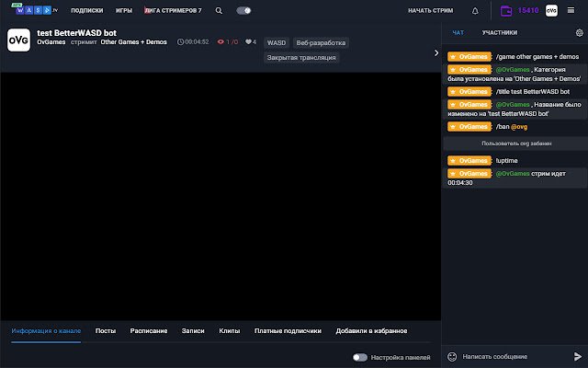Select the Посты tab
588x368 pixels.
tap(106, 331)
